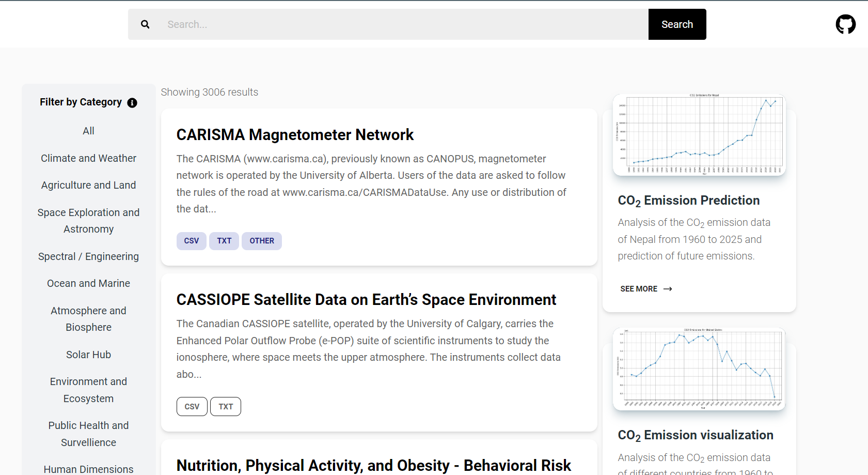Select the OTHER tag on CARISMA card
This screenshot has height=475, width=868.
[261, 241]
